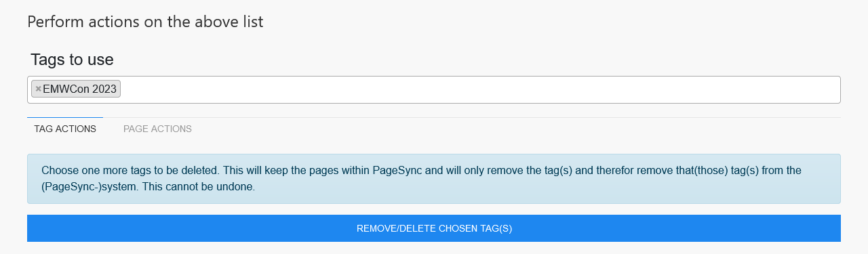Open the TAG ACTIONS tab

pos(65,129)
